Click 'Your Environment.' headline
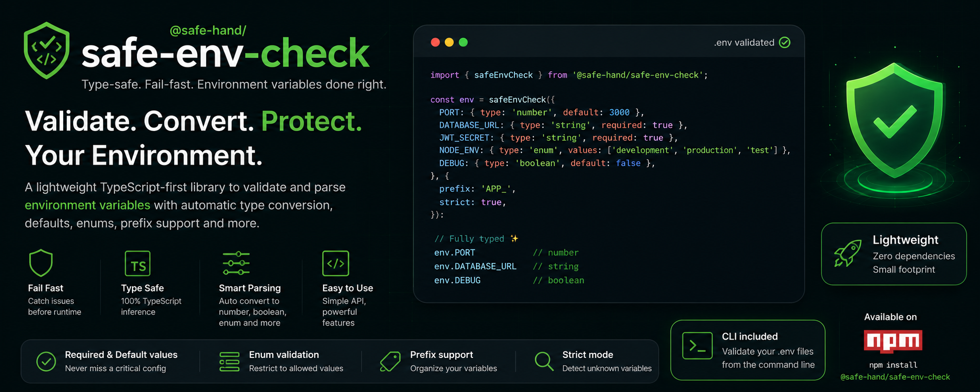980x392 pixels. pos(144,155)
